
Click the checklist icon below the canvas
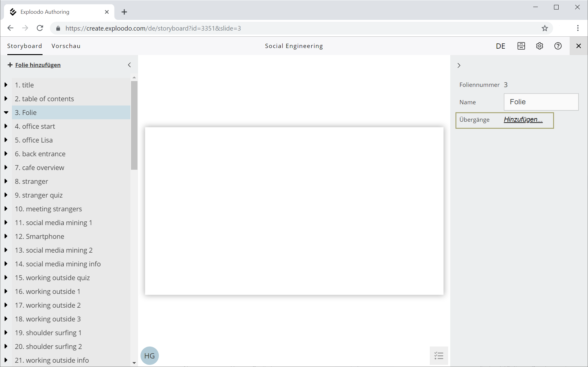(439, 355)
